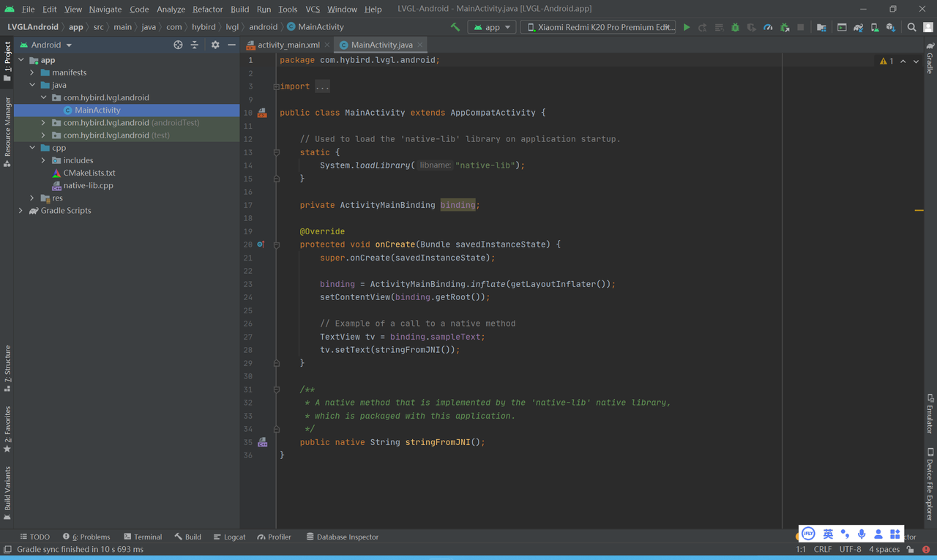Toggle the Resource Manager side tab
This screenshot has width=937, height=560.
click(x=7, y=131)
